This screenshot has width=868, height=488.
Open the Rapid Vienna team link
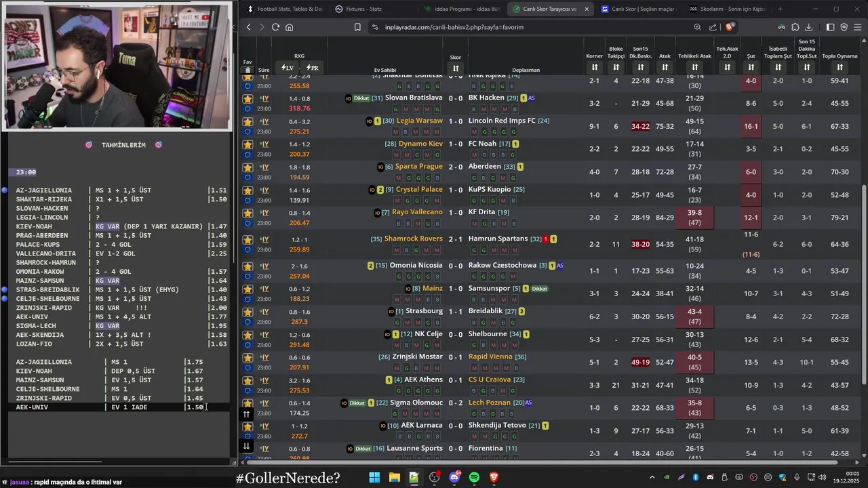[x=490, y=357]
